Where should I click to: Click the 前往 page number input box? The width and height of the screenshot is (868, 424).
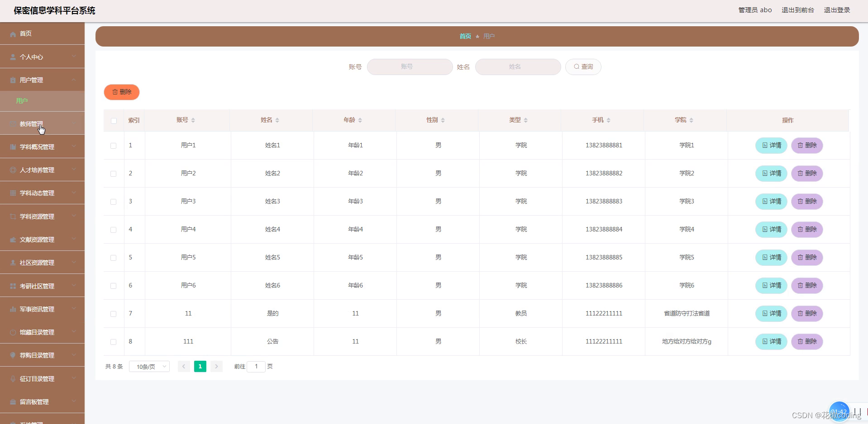[x=256, y=367]
